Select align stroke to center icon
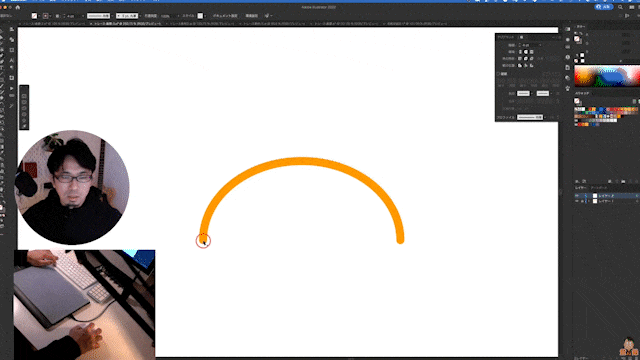 point(520,65)
